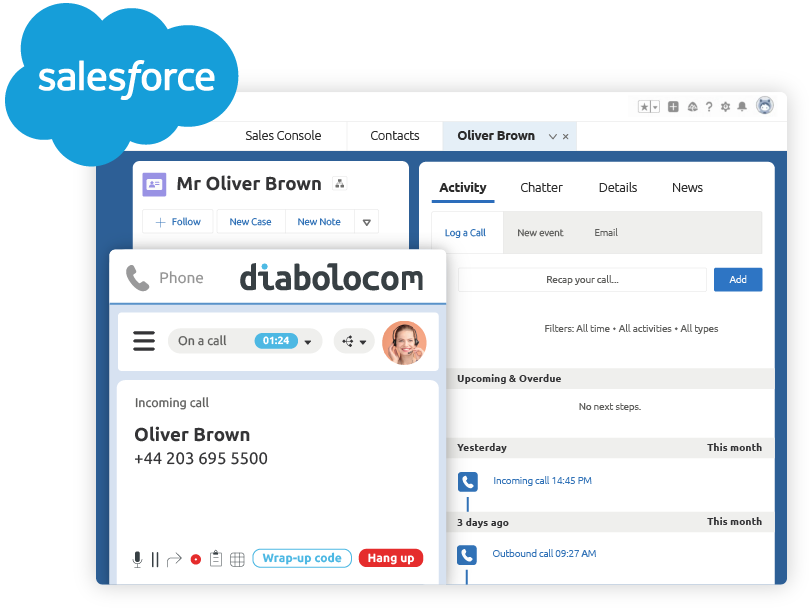Follow the Oliver Brown contact

click(178, 222)
